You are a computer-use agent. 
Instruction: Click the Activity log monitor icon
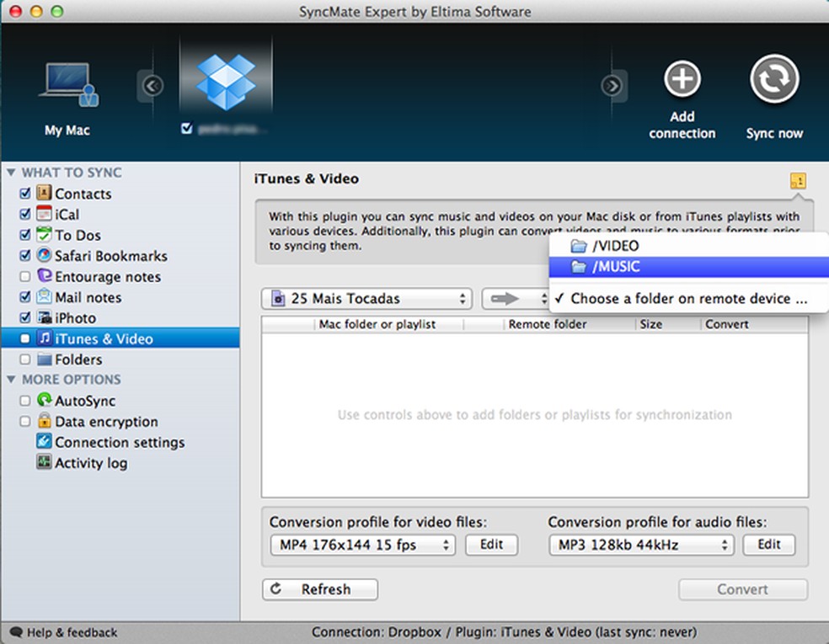coord(44,461)
